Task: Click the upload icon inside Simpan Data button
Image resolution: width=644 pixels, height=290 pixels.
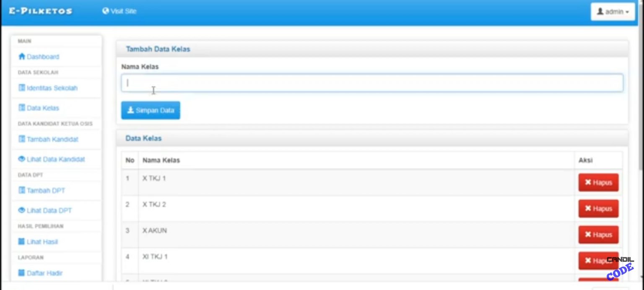Action: click(x=130, y=110)
